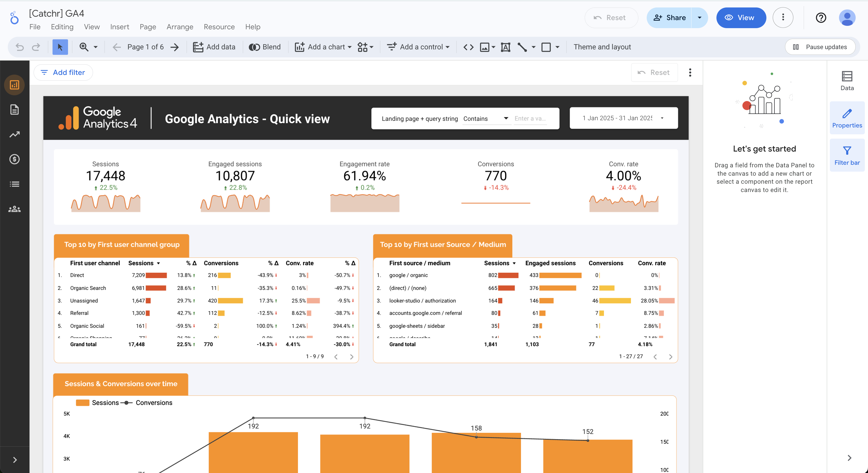Select the selection mode cursor tool
868x473 pixels.
pos(60,47)
